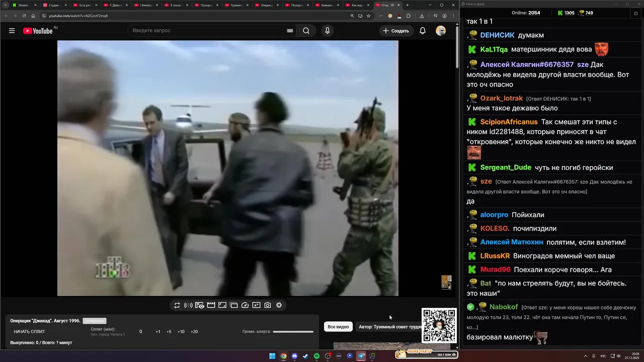
Task: Click the screen-with-eye icon below video
Action: click(200, 305)
